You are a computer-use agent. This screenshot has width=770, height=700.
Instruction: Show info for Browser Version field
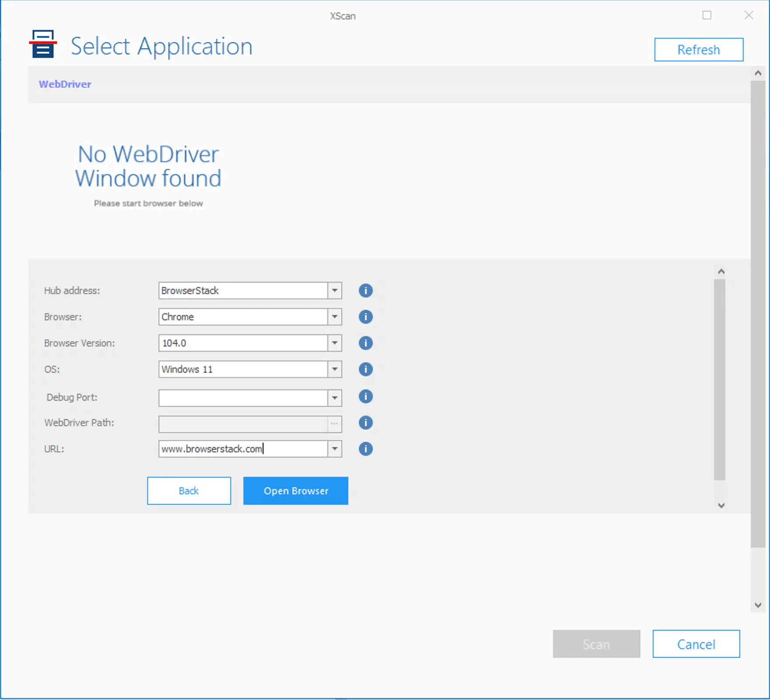(x=365, y=343)
